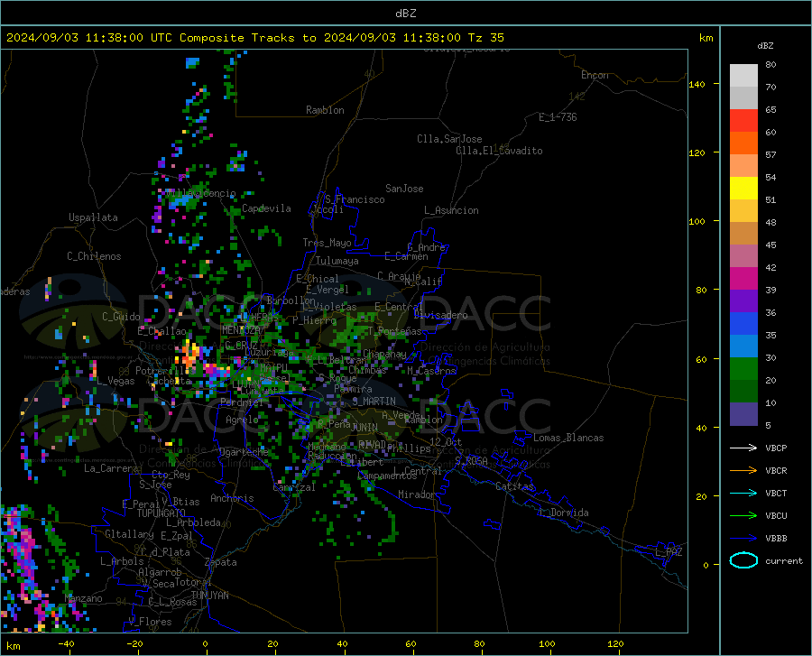Click the 'TUNUYAN' place label
This screenshot has width=812, height=656.
pos(209,596)
